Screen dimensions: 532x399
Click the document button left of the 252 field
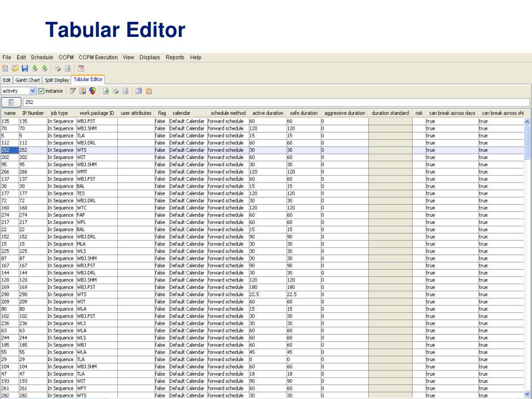(11, 102)
